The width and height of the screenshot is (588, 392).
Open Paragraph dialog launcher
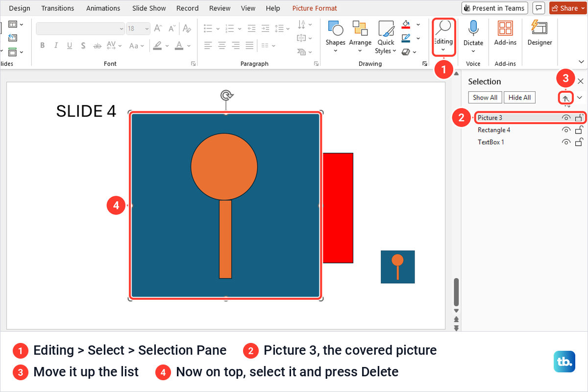317,64
